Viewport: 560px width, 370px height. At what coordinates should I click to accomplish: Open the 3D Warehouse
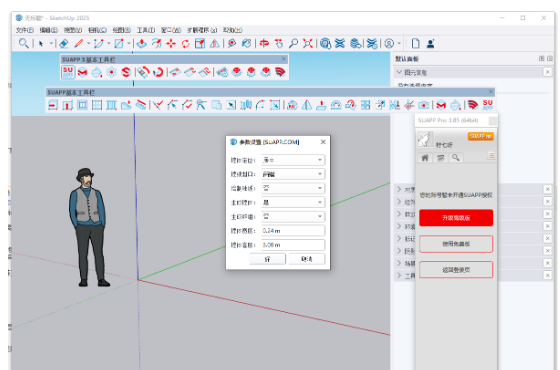[x=325, y=44]
